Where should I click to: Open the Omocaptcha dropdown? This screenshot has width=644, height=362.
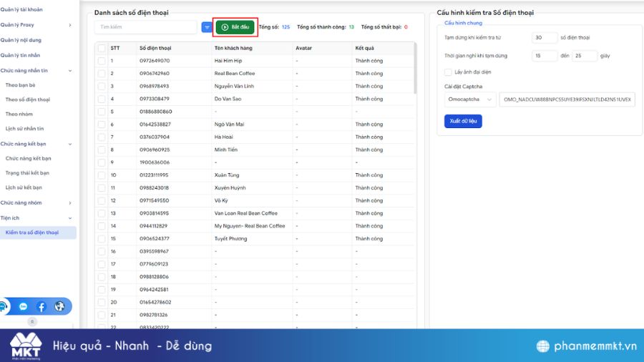pyautogui.click(x=470, y=99)
